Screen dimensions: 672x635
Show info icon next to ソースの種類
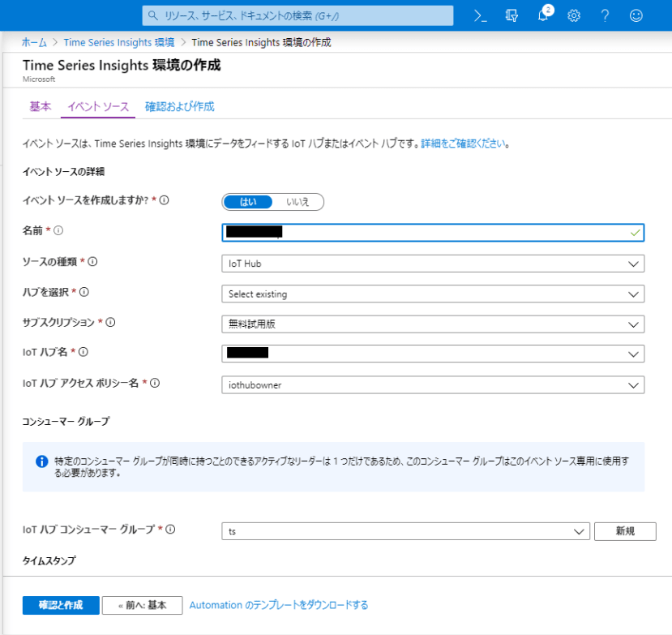(92, 262)
